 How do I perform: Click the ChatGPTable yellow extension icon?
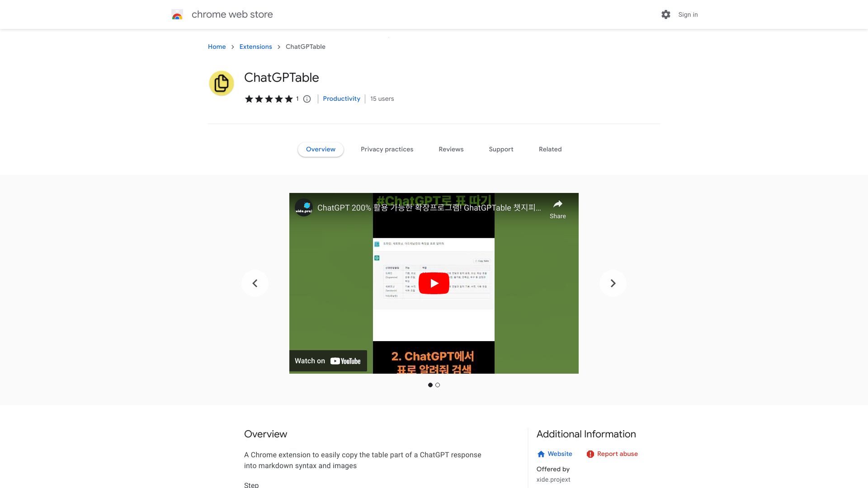(222, 83)
